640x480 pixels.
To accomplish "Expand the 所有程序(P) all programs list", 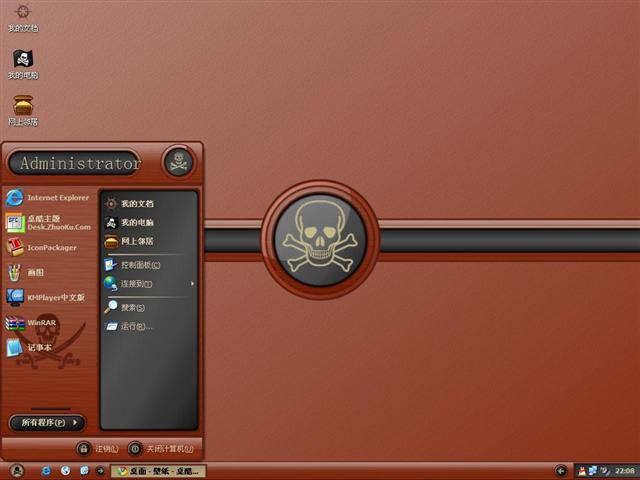I will click(47, 422).
